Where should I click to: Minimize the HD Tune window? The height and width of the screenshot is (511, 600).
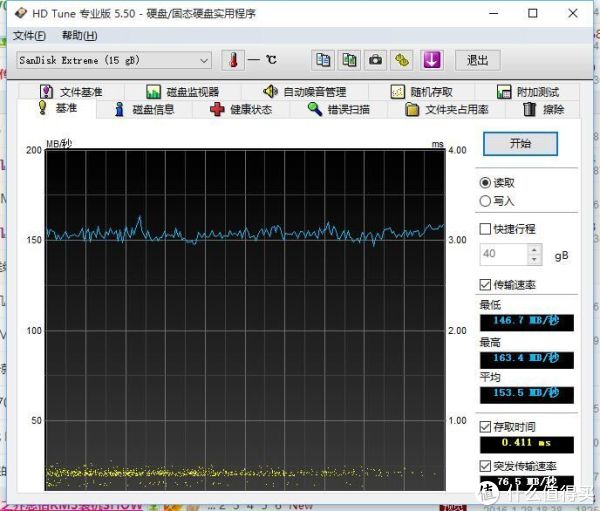pos(494,13)
